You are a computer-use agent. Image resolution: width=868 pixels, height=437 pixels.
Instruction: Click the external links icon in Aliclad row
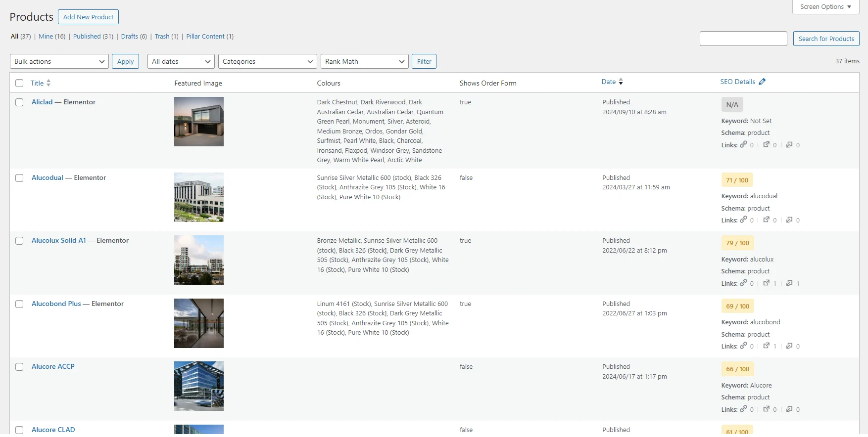(x=766, y=144)
